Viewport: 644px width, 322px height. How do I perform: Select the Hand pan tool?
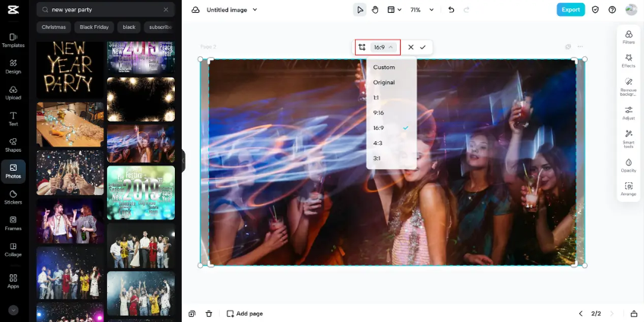click(375, 10)
